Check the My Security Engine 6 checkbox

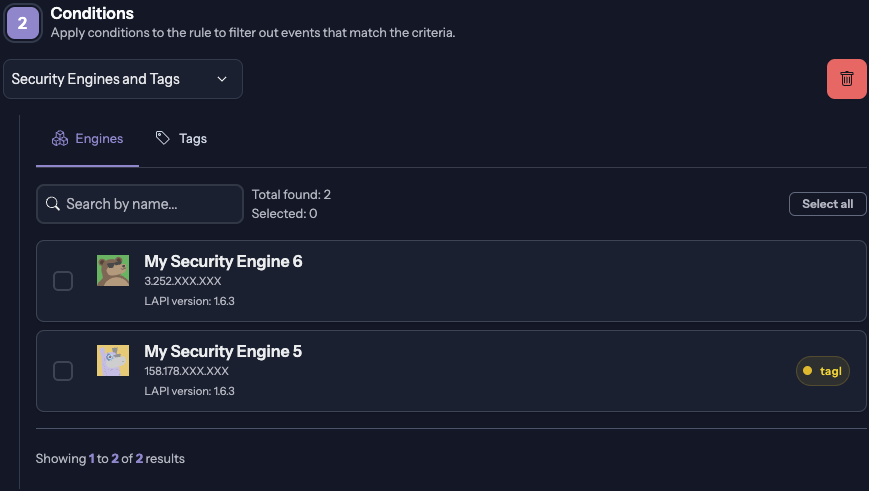63,281
